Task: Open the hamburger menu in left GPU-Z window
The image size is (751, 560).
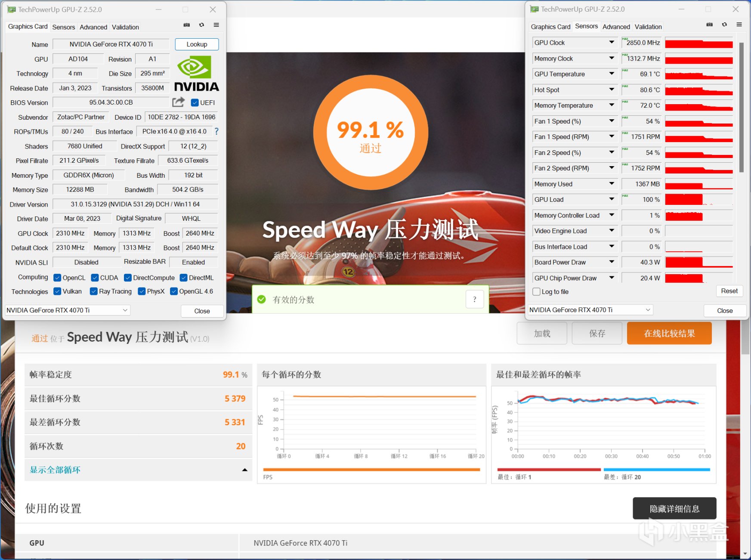Action: (216, 25)
